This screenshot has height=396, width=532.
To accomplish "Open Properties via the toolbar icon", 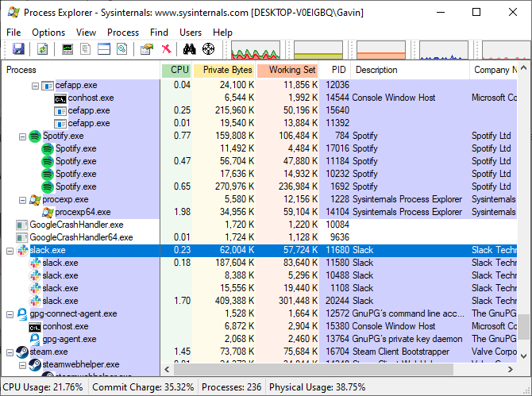I will (147, 49).
